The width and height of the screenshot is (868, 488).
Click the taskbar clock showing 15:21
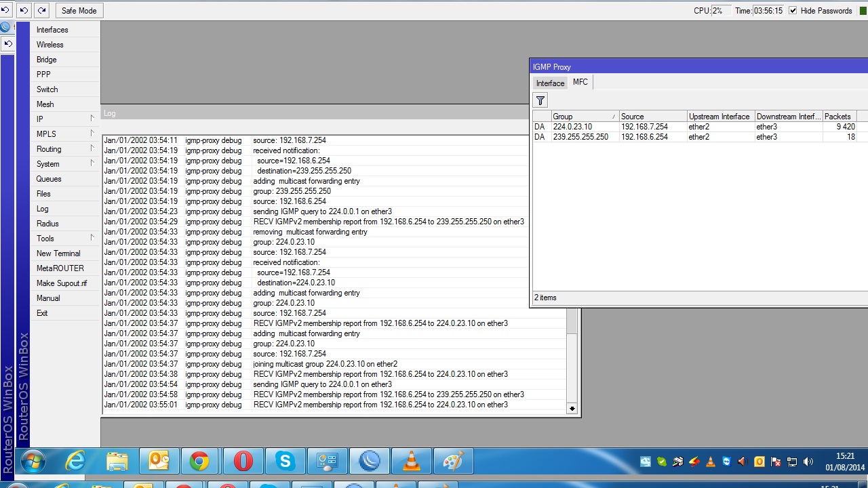coord(845,462)
